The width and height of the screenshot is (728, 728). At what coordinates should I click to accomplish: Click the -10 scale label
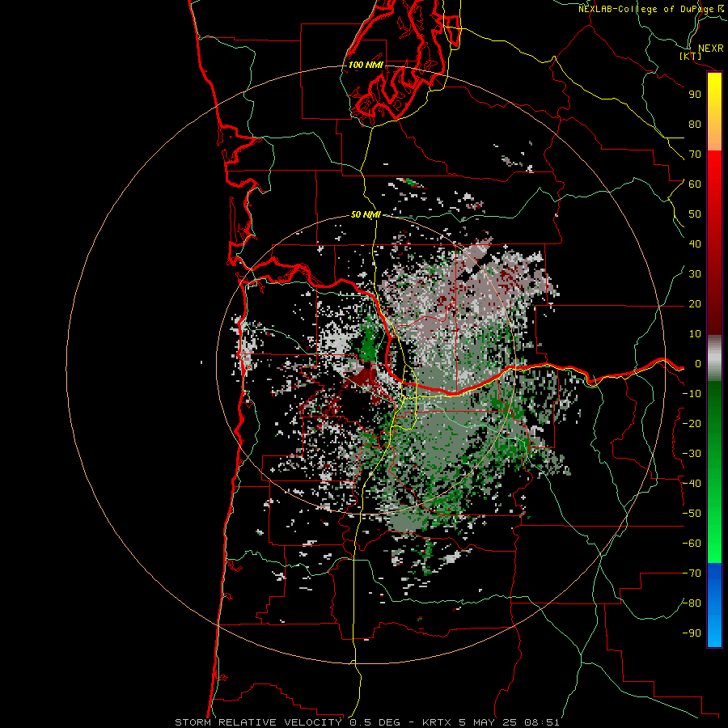click(692, 394)
